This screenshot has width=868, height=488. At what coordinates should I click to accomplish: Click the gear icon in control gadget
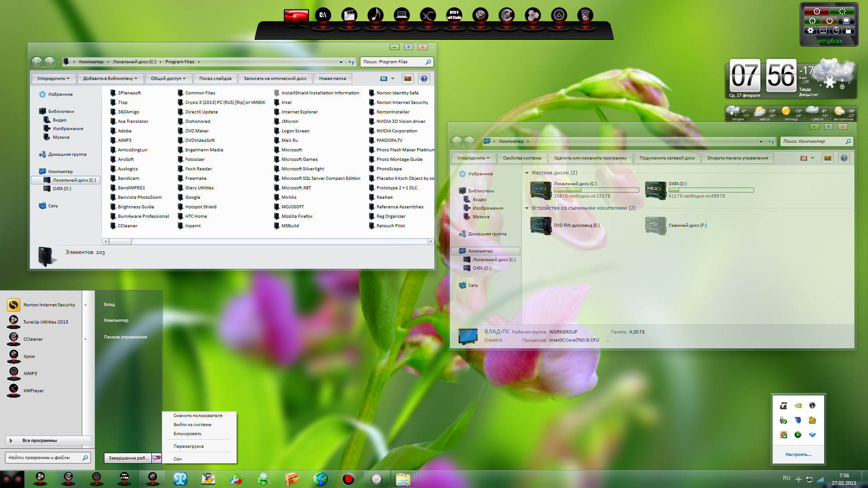click(811, 31)
